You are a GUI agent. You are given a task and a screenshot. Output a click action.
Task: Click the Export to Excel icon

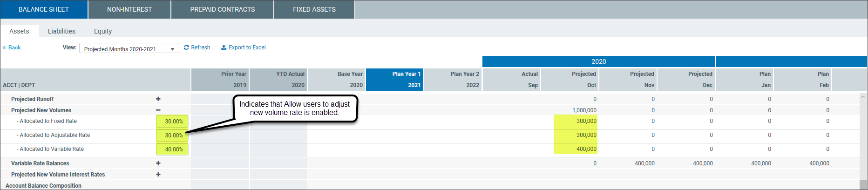224,47
